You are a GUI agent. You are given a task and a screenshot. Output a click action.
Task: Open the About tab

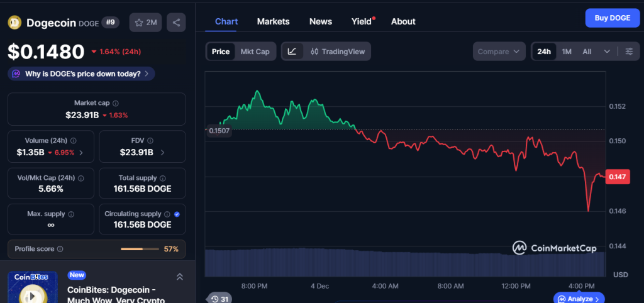coord(403,21)
